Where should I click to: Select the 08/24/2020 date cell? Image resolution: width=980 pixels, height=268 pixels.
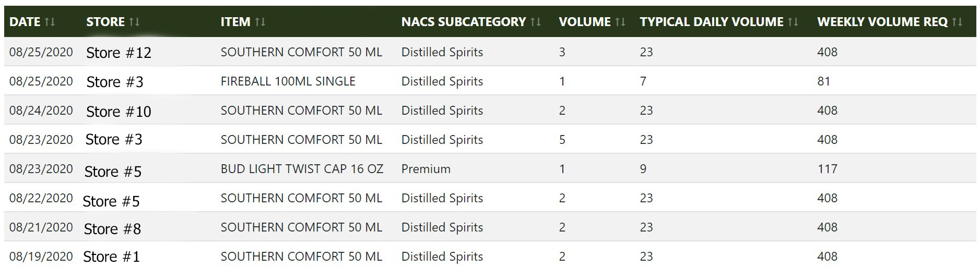(x=41, y=111)
